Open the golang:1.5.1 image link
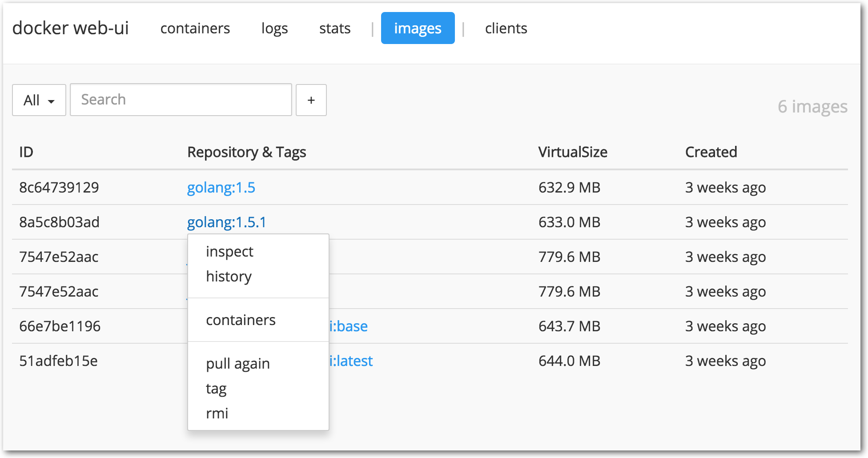This screenshot has width=868, height=458. [x=227, y=222]
